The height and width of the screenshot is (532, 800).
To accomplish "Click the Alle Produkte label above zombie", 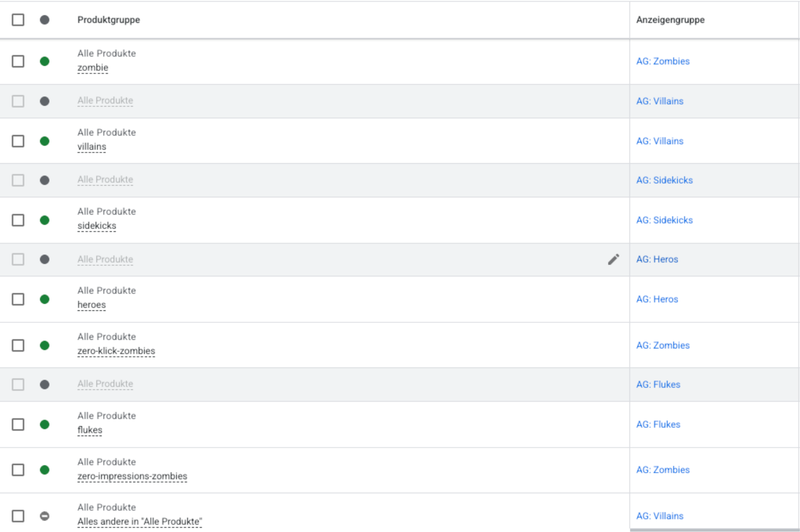I will click(107, 53).
